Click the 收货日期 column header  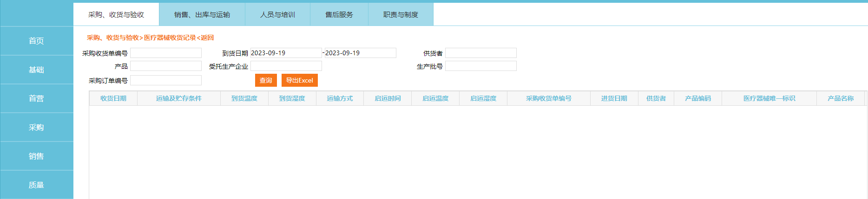pyautogui.click(x=113, y=98)
